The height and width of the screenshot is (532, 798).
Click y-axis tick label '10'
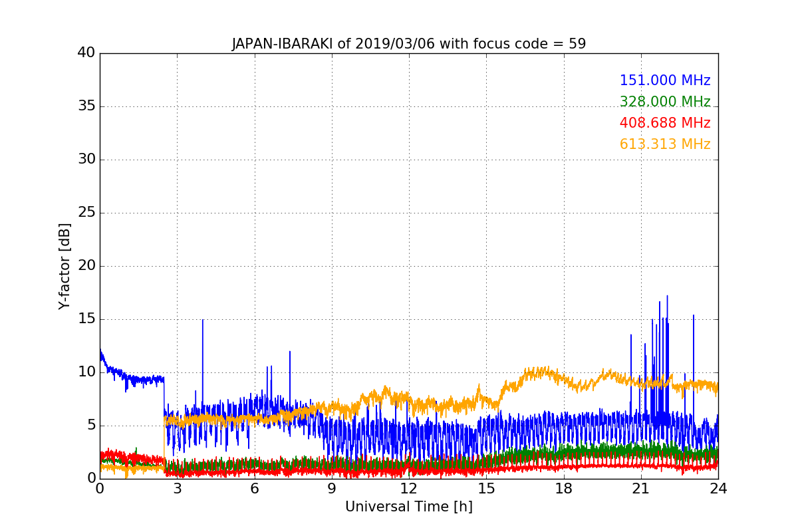86,372
